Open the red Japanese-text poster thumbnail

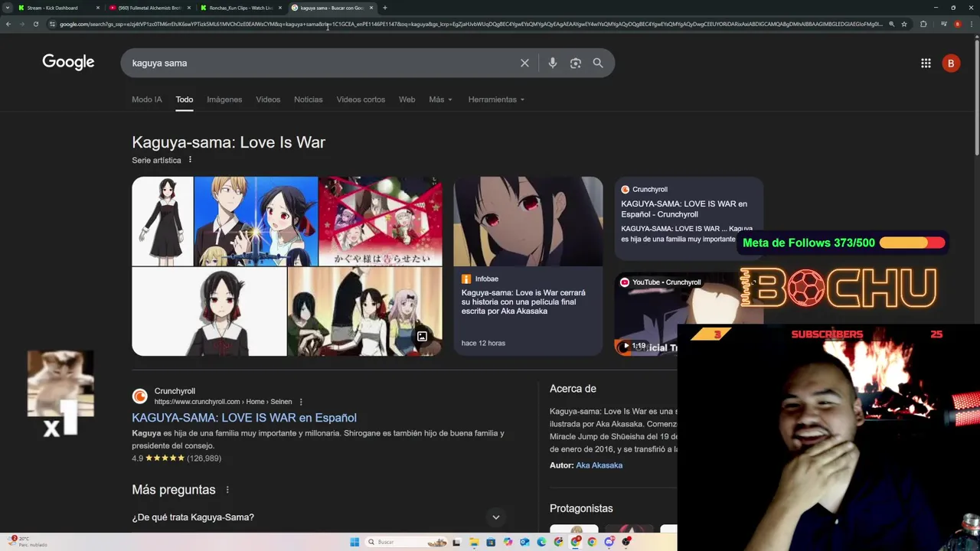coord(380,221)
